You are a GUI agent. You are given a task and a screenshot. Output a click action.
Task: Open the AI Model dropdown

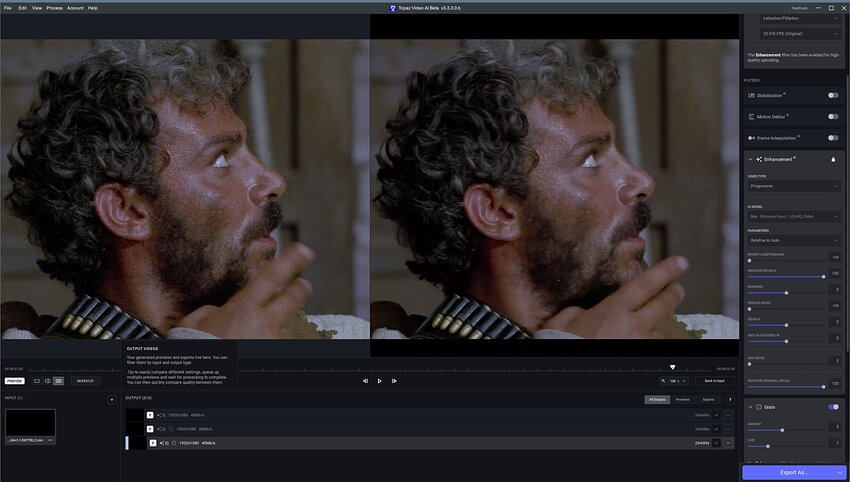pyautogui.click(x=794, y=216)
